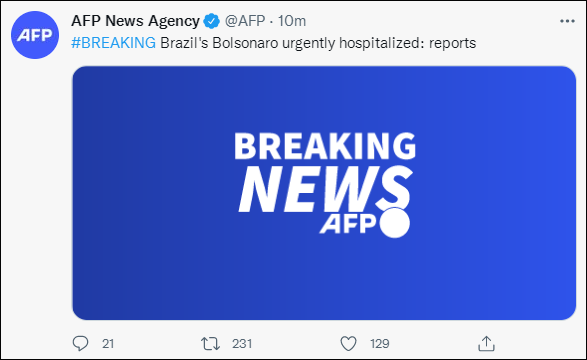Viewport: 587px width, 360px height.
Task: Click the italic NEWS word in the image
Action: (x=326, y=190)
